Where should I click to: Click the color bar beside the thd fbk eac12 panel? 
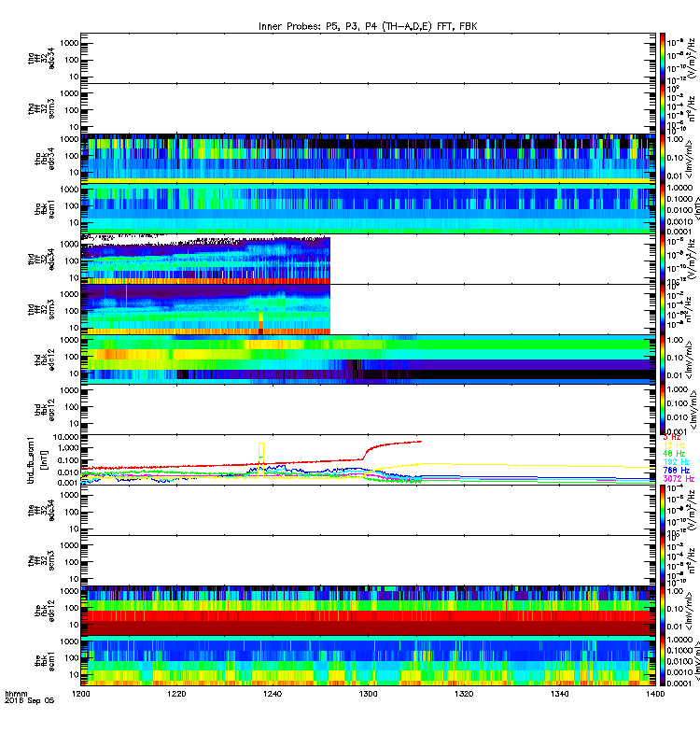click(663, 410)
